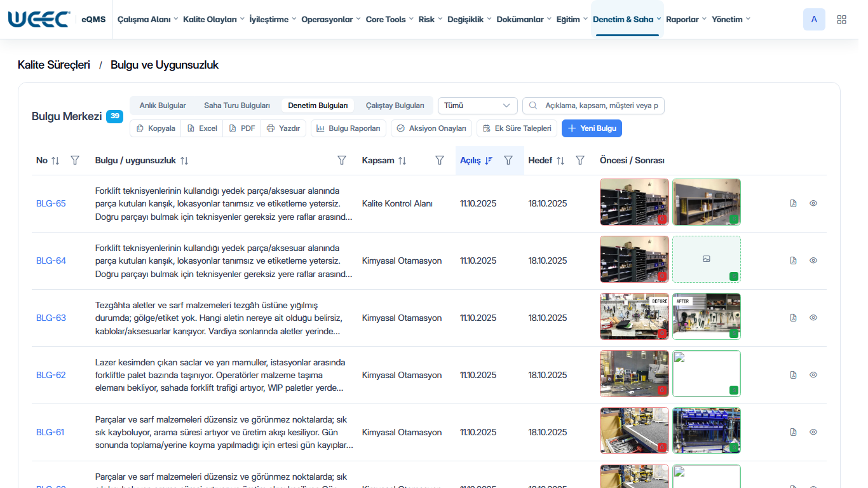Sort by the Hedef column arrows
The height and width of the screenshot is (488, 868).
[560, 161]
